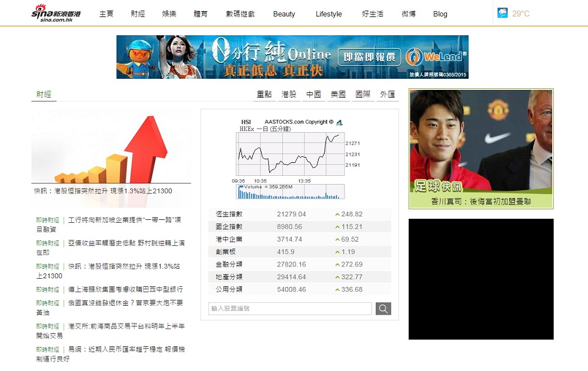
Task: Select the 中國 finance tab
Action: tap(313, 94)
